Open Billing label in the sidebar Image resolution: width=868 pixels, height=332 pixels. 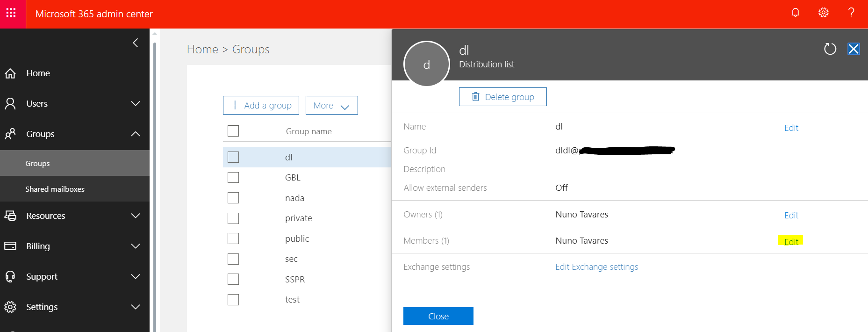(38, 246)
